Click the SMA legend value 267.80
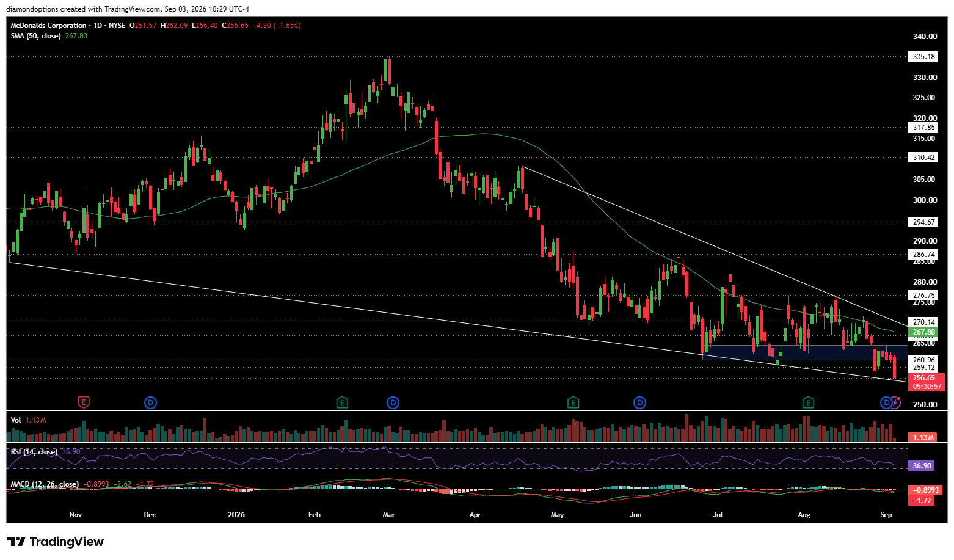The image size is (954, 560). click(76, 36)
